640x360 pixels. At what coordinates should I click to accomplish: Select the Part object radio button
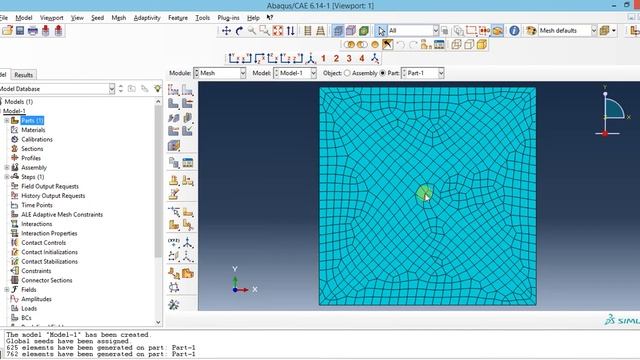point(382,73)
